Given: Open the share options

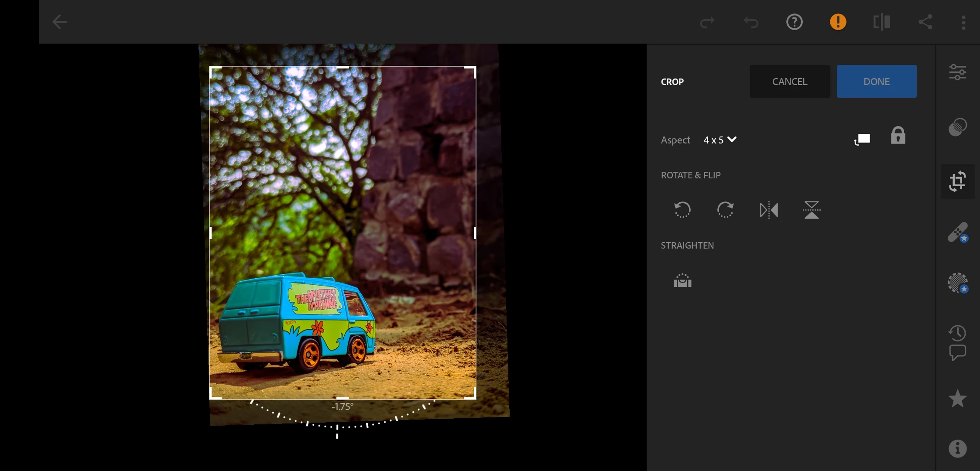Looking at the screenshot, I should 925,22.
